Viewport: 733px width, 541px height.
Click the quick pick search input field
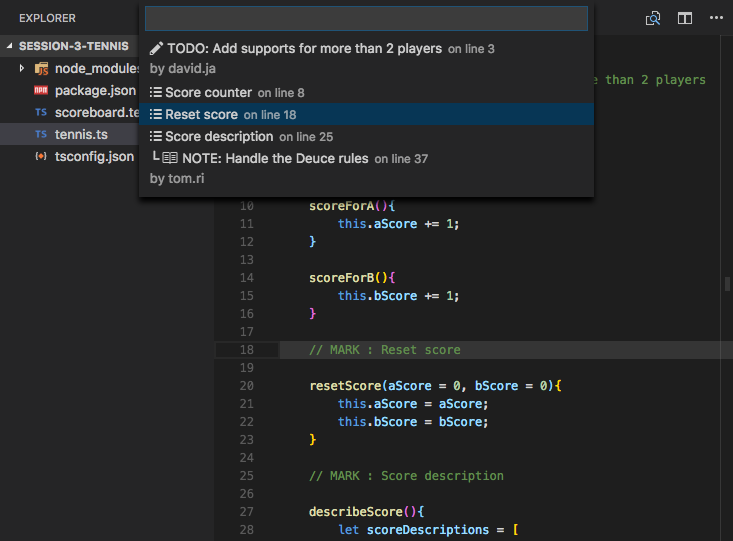click(x=366, y=19)
